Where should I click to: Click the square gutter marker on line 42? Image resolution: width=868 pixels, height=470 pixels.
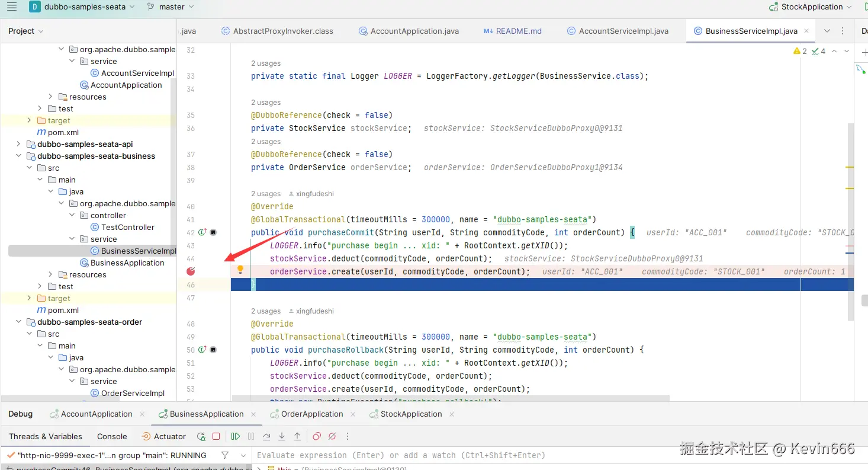click(x=213, y=232)
